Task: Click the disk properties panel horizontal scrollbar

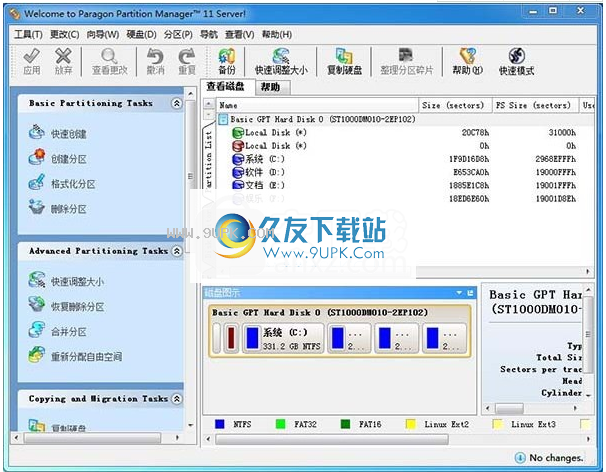Action: [x=509, y=408]
